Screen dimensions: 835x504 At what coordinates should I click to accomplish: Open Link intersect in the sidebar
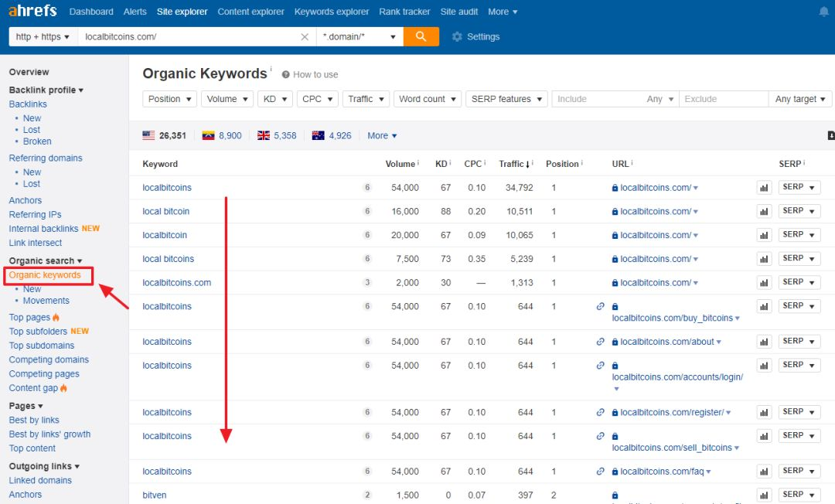tap(35, 243)
